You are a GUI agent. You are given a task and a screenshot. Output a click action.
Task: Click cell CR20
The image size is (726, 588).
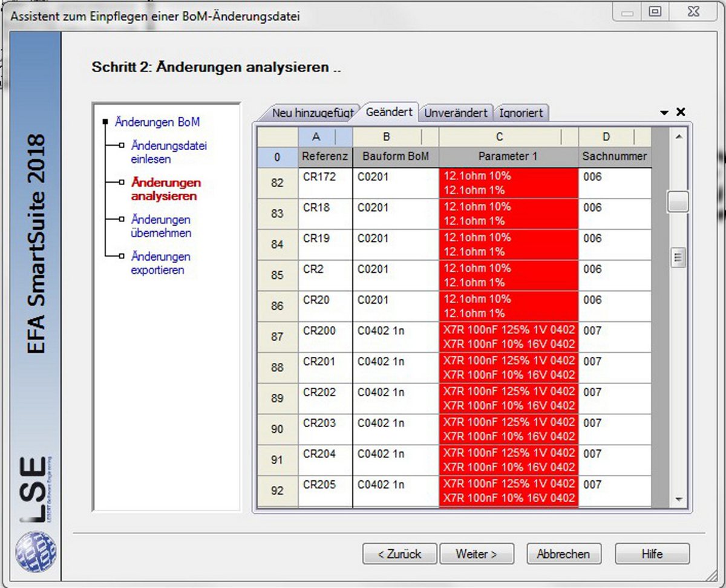325,306
